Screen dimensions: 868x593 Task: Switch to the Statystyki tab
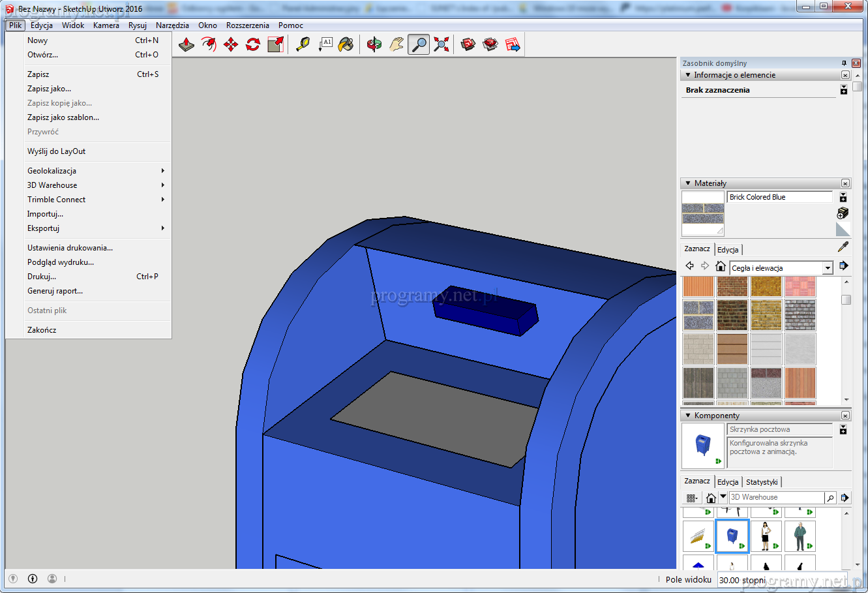[x=762, y=482]
